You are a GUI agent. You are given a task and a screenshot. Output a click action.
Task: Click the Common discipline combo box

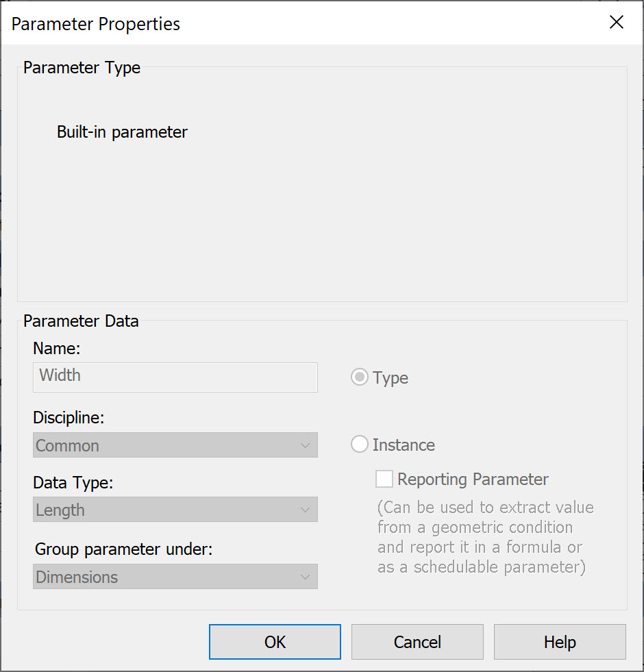(x=175, y=445)
